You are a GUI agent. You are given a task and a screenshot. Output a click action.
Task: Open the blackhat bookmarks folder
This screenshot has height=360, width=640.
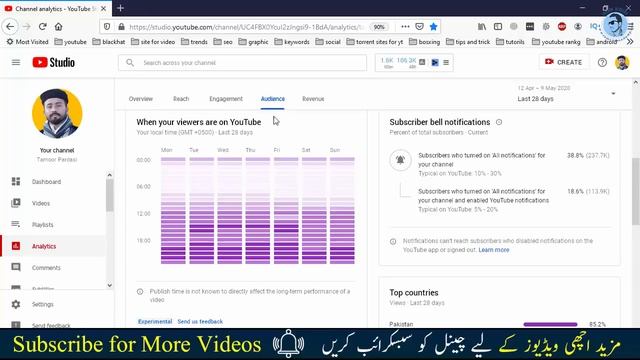tap(109, 42)
